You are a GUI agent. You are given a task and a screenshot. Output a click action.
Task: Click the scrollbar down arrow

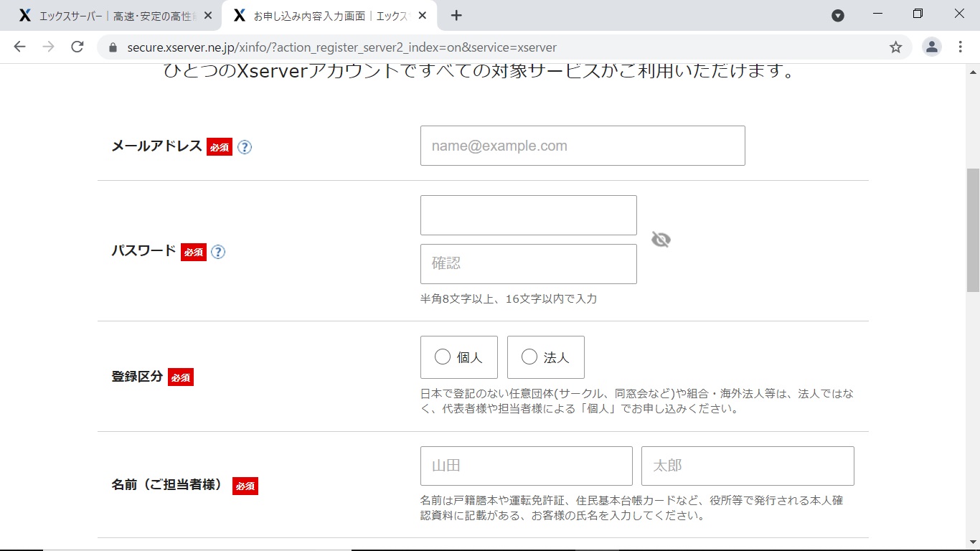[x=973, y=541]
